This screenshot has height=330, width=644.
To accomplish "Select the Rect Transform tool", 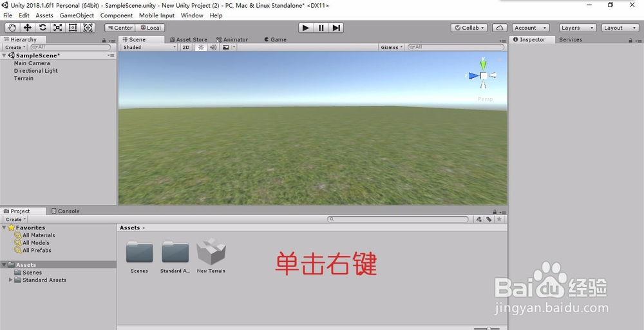I will pos(73,28).
